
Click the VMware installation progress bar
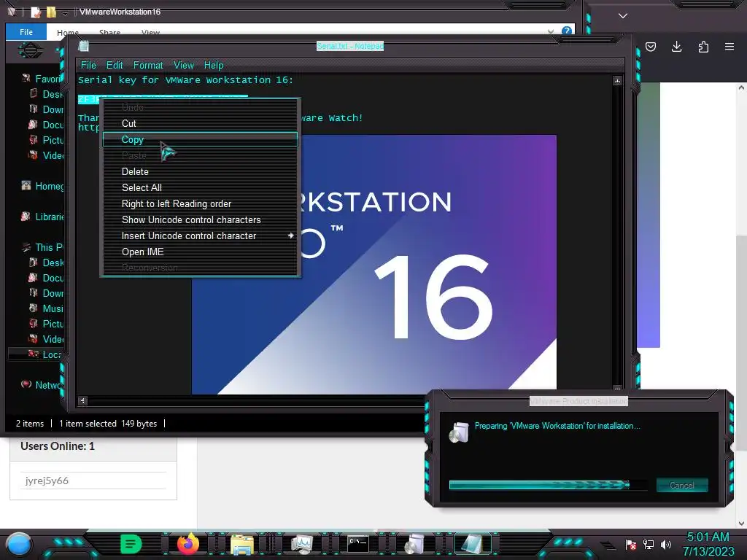(x=549, y=485)
